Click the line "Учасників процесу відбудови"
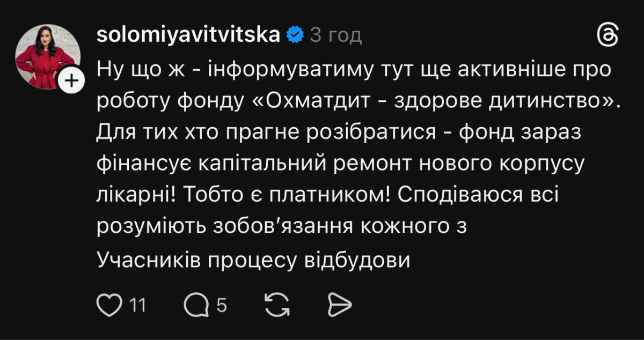644x340 pixels. point(253,260)
